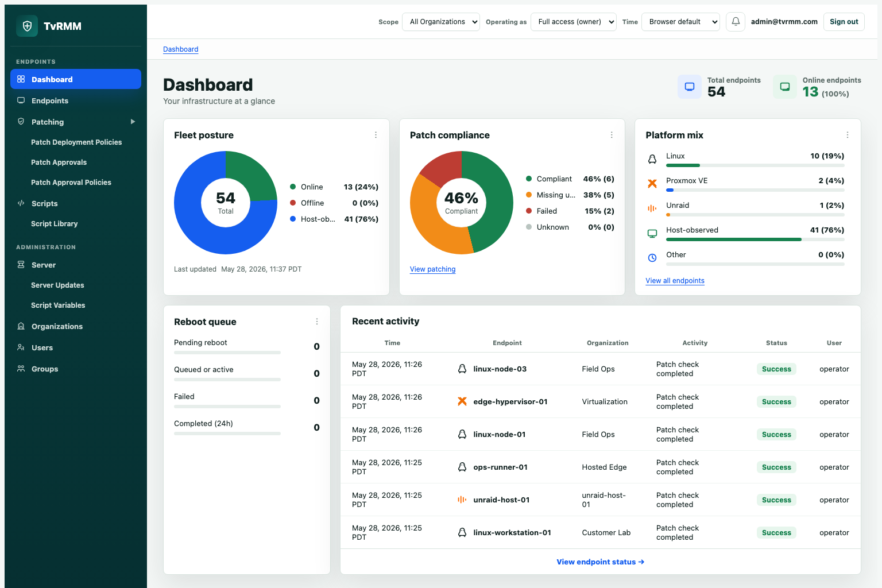Click the green Online legend dot

(x=293, y=187)
